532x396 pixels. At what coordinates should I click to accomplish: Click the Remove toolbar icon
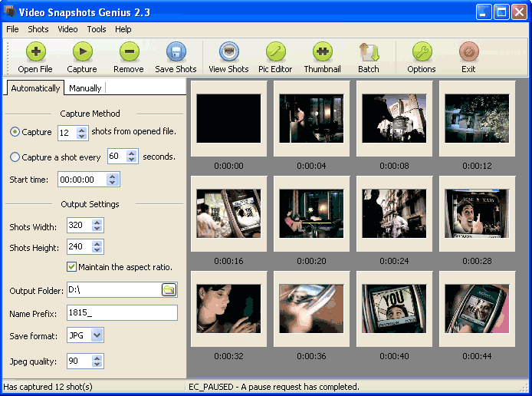pyautogui.click(x=128, y=52)
